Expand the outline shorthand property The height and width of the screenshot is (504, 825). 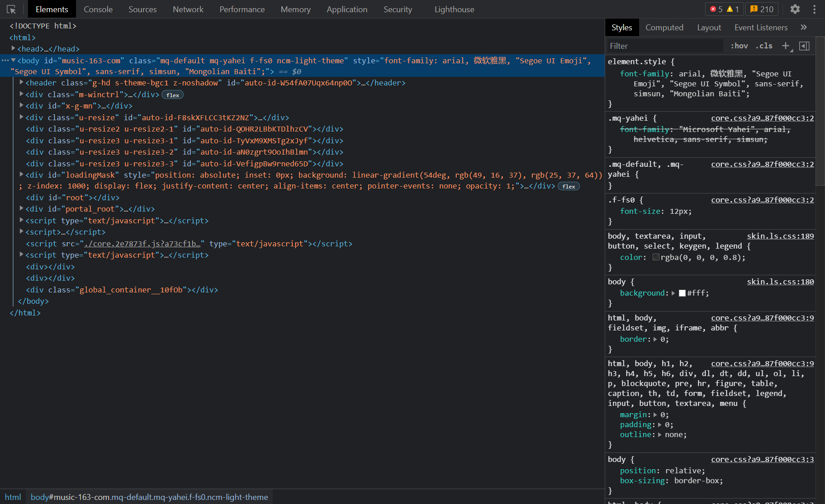tap(659, 435)
